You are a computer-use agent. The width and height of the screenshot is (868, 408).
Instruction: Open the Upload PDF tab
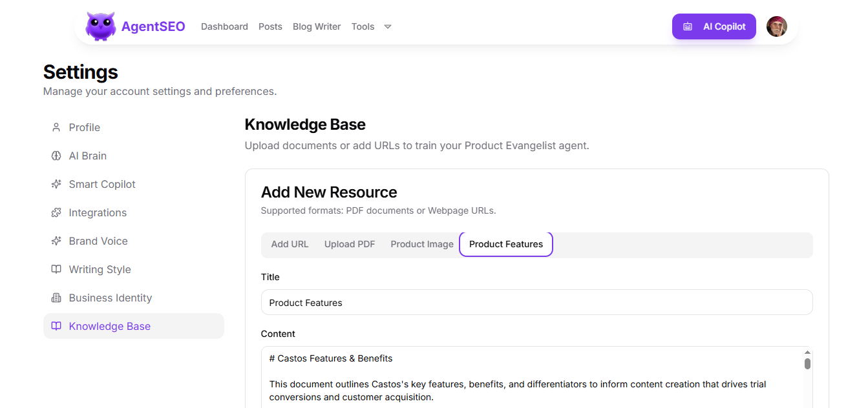coord(349,244)
